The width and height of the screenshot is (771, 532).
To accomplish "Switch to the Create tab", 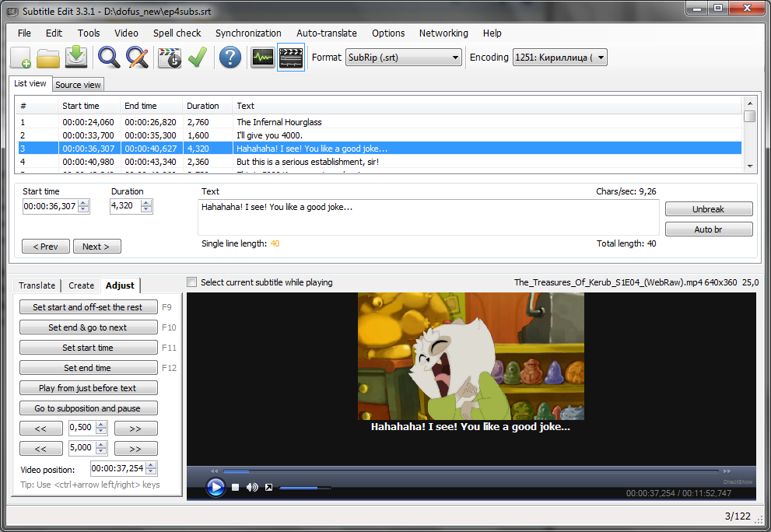I will click(81, 285).
